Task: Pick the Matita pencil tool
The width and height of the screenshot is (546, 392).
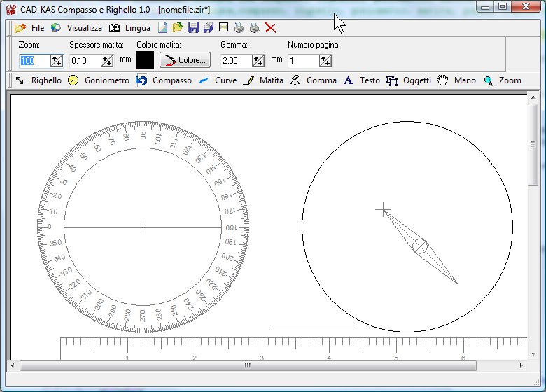Action: (x=263, y=80)
